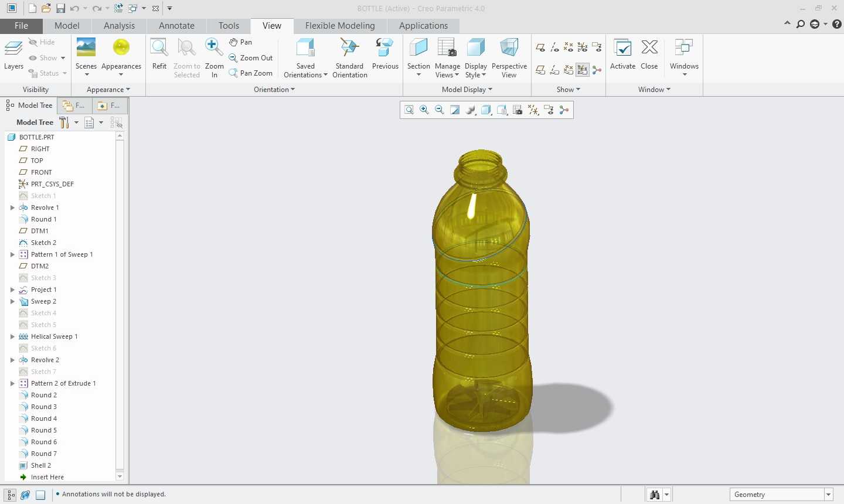Toggle spin center in graphics toolbar
This screenshot has width=844, height=504.
click(564, 110)
